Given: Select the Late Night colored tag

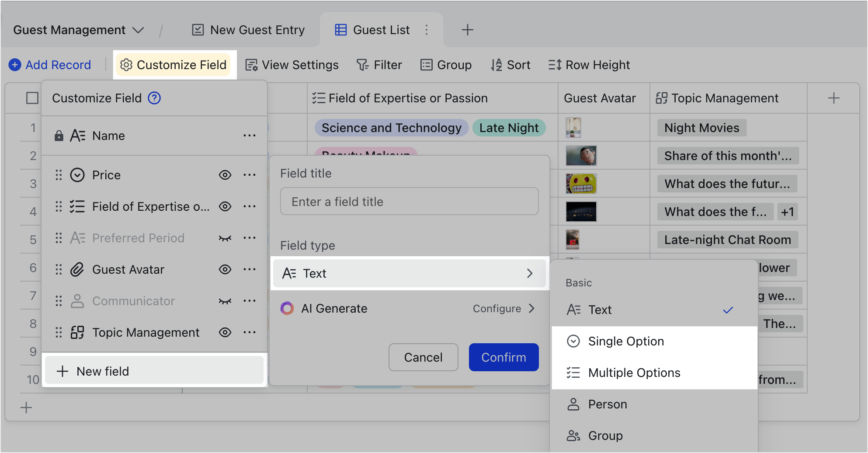Looking at the screenshot, I should (509, 128).
